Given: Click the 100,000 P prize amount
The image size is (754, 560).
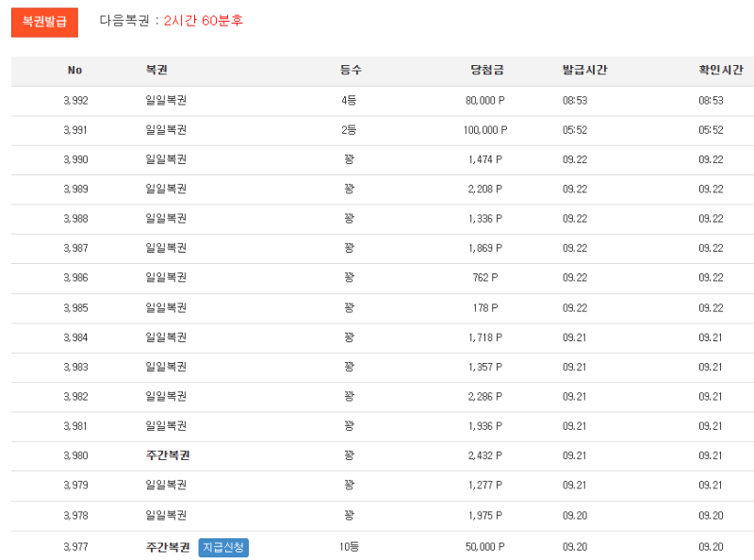Looking at the screenshot, I should 485,130.
